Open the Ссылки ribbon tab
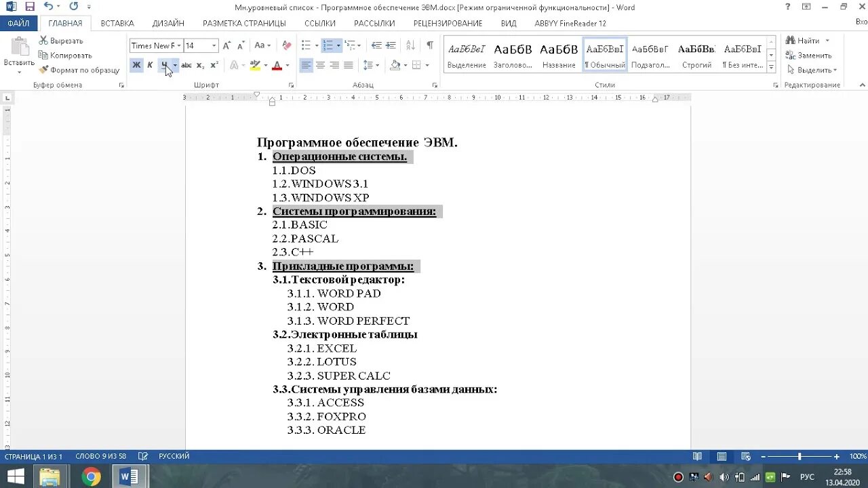 coord(320,23)
